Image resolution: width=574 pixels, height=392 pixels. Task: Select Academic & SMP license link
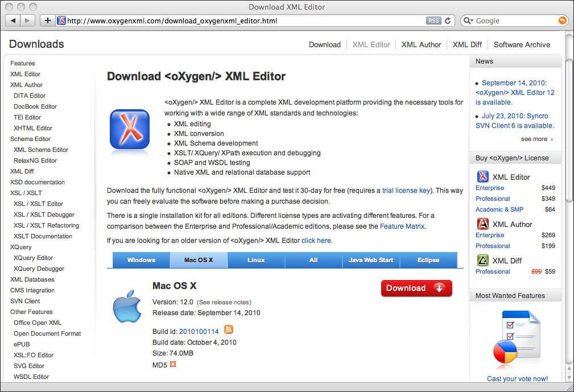tap(499, 209)
